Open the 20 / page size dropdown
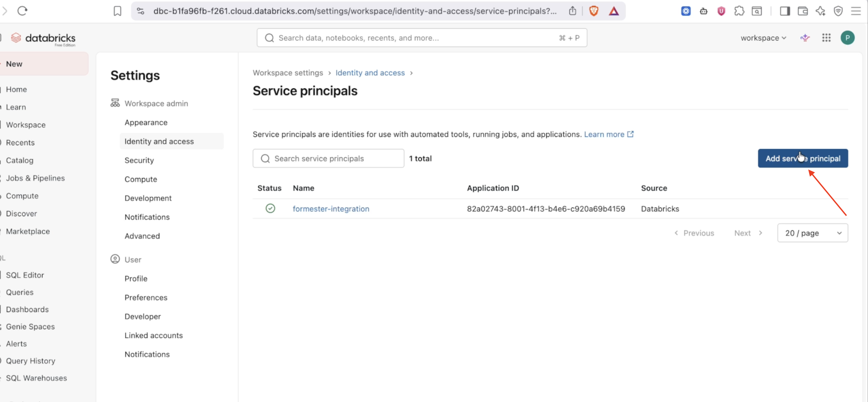 813,233
